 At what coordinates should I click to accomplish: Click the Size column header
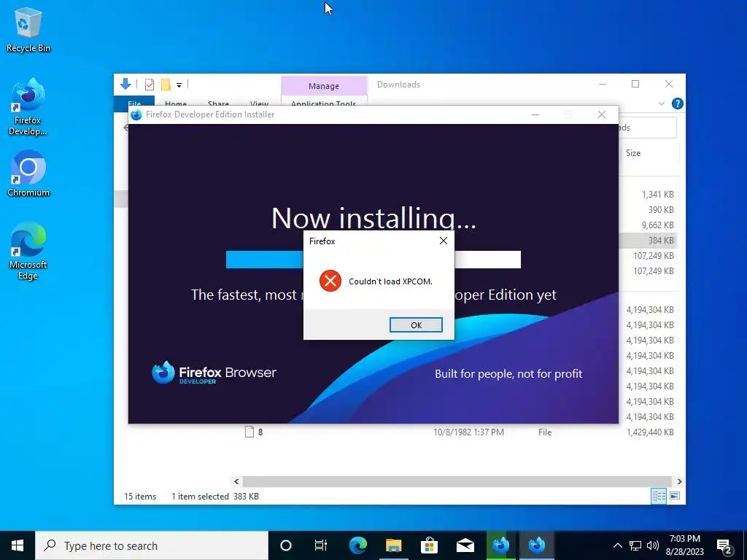coord(633,153)
